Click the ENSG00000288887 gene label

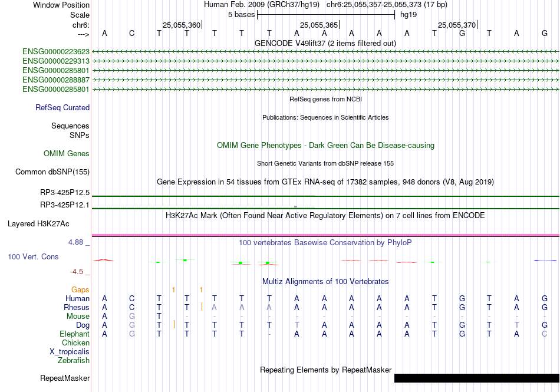(56, 80)
